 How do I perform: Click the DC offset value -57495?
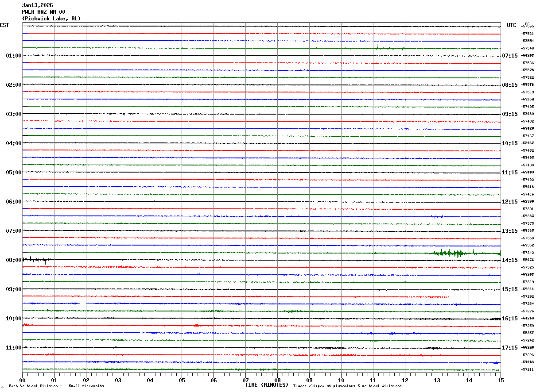pyautogui.click(x=528, y=107)
